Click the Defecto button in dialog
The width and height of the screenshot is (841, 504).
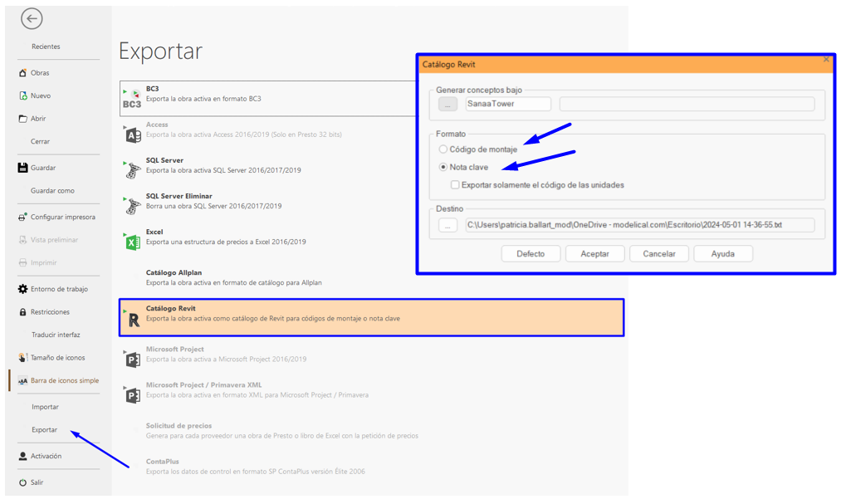point(531,253)
